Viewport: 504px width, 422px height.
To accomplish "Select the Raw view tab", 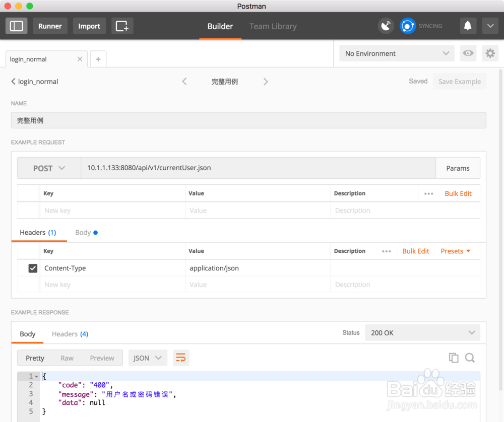I will (x=67, y=358).
